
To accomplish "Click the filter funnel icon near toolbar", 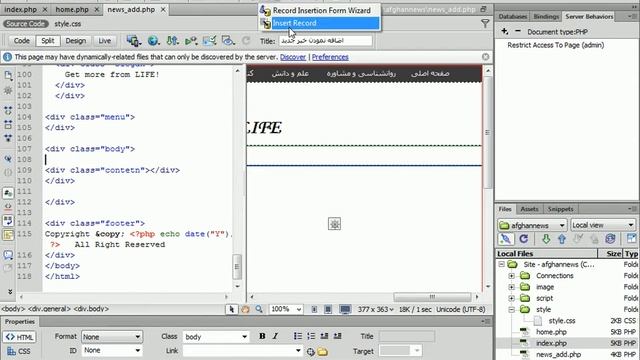I will pyautogui.click(x=485, y=24).
